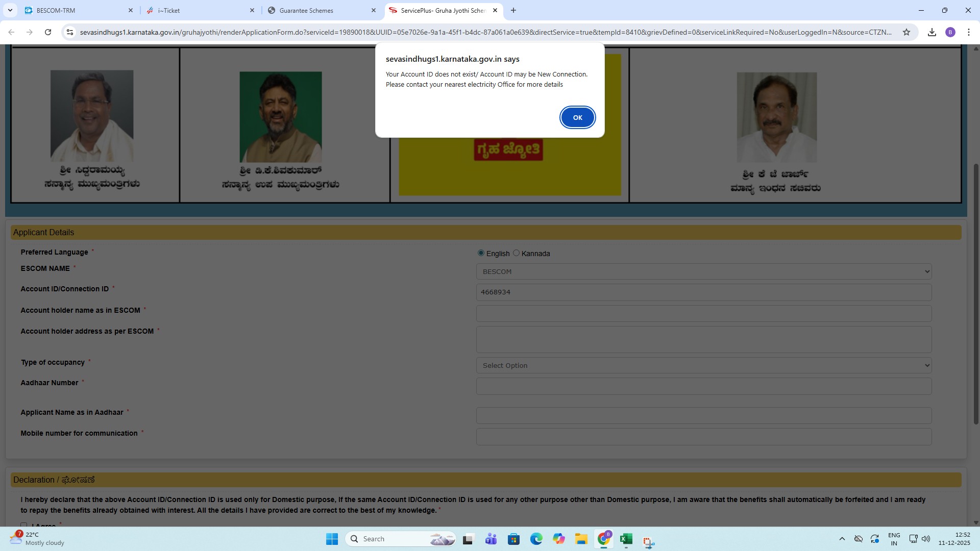Expand the Type of occupancy dropdown

click(x=703, y=365)
